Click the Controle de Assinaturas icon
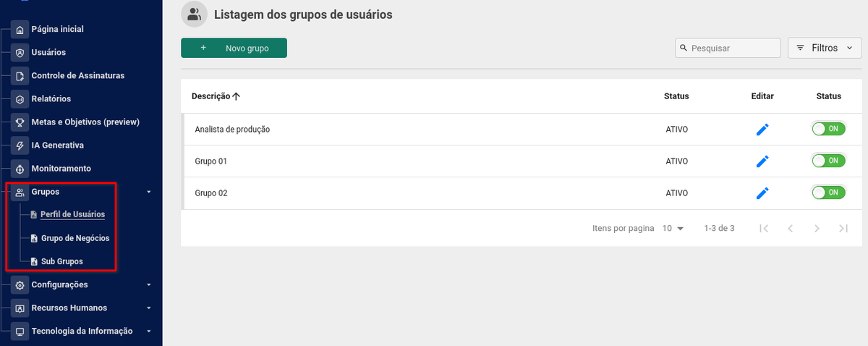Screen dimensions: 868x346 coord(20,76)
